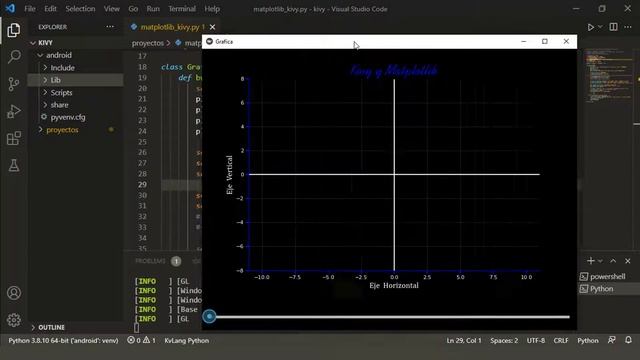Change language mode Python in status bar

[588, 340]
